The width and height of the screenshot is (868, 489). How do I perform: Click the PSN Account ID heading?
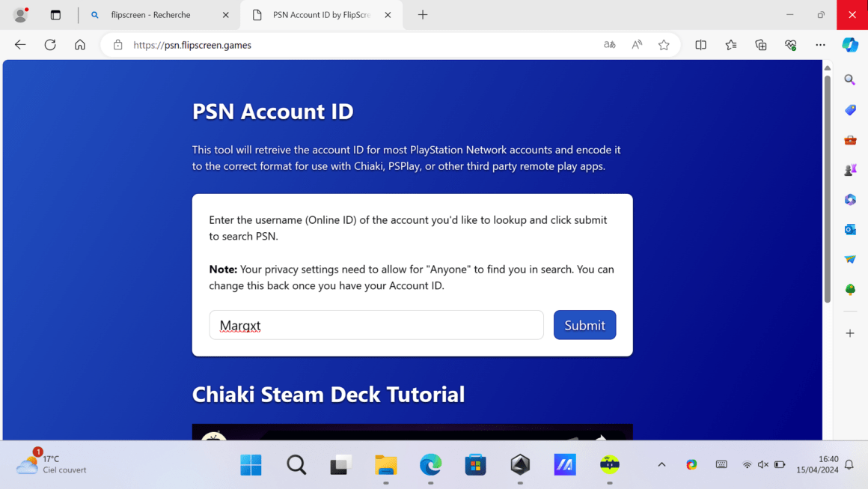click(273, 112)
